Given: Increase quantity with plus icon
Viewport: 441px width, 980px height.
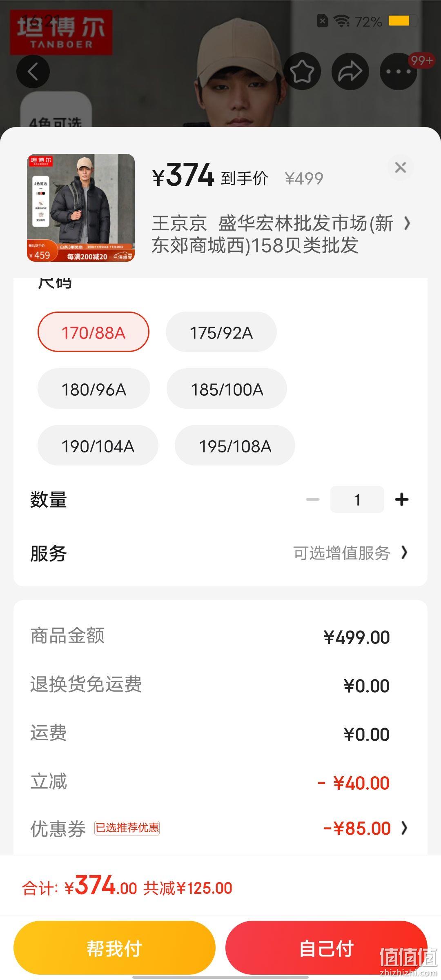Looking at the screenshot, I should click(x=402, y=499).
